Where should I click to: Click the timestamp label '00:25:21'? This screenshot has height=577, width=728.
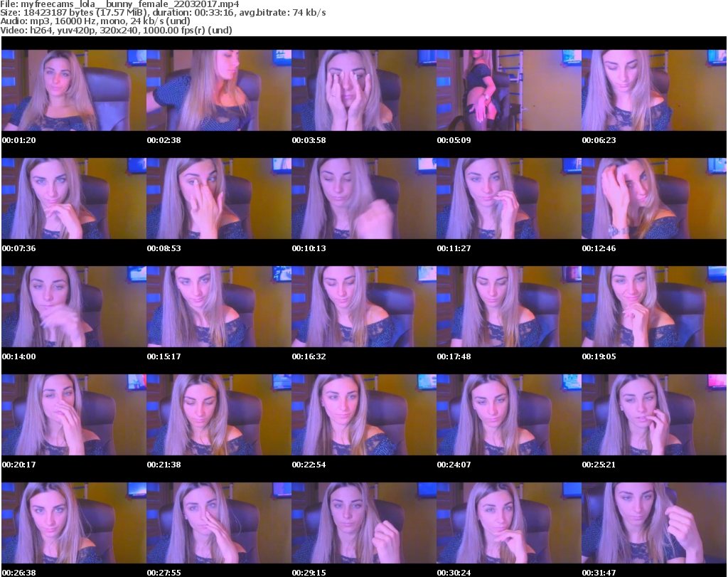pyautogui.click(x=599, y=465)
